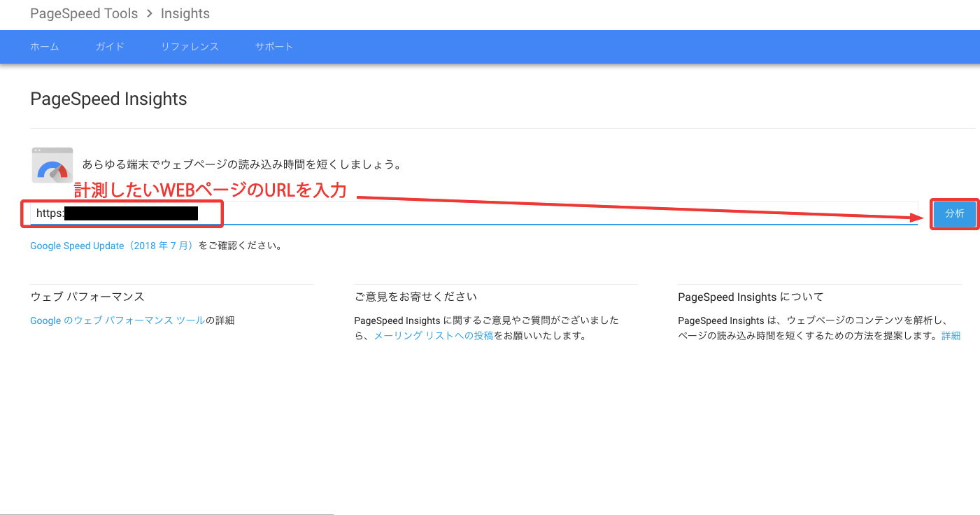This screenshot has height=515, width=980.
Task: Open the PageSpeed Tools breadcrumb
Action: click(x=84, y=13)
